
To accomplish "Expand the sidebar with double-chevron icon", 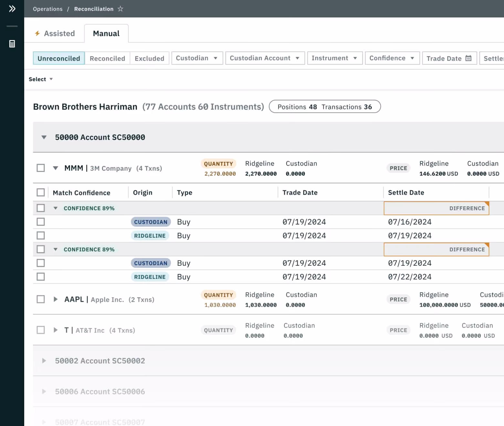I will coord(12,9).
